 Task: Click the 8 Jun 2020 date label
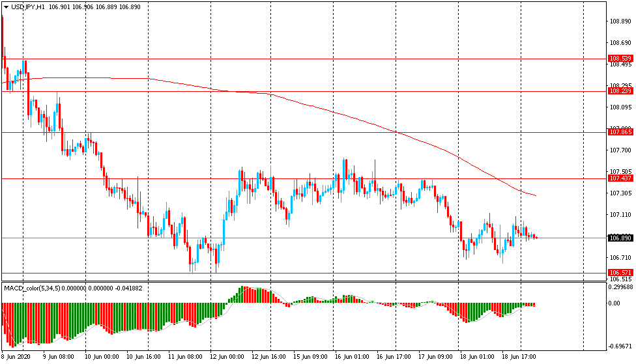(x=16, y=357)
